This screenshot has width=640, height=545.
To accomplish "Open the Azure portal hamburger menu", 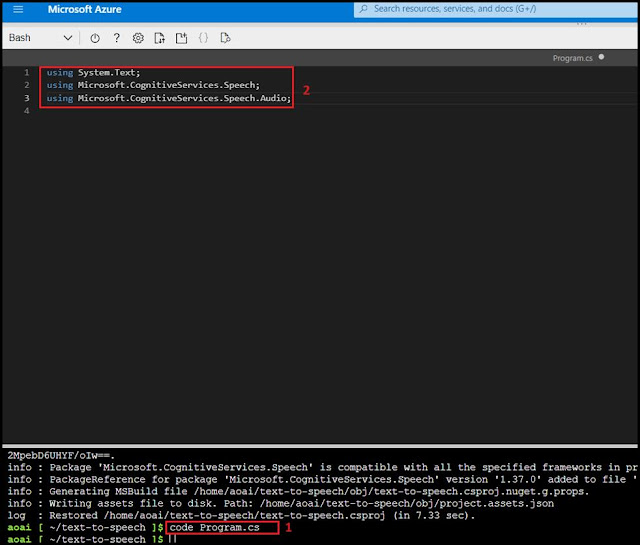I will [18, 9].
